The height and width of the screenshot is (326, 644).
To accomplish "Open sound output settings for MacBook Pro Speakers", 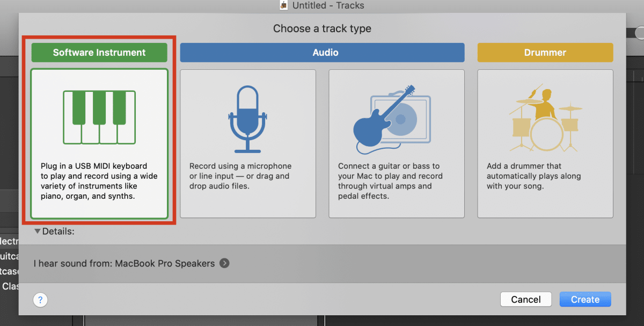I will click(226, 264).
